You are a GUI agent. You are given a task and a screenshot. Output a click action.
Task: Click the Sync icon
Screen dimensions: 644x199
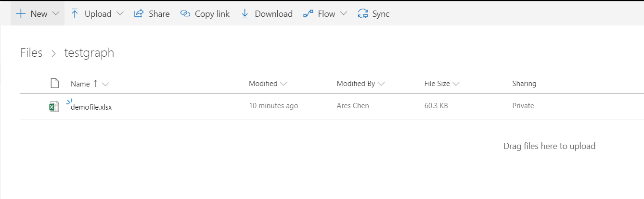(363, 14)
